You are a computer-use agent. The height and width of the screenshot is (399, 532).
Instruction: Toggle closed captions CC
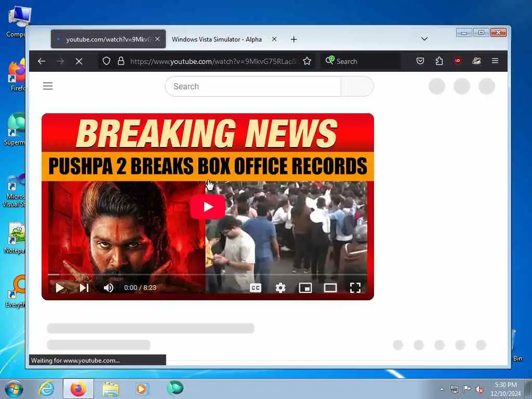pos(256,288)
